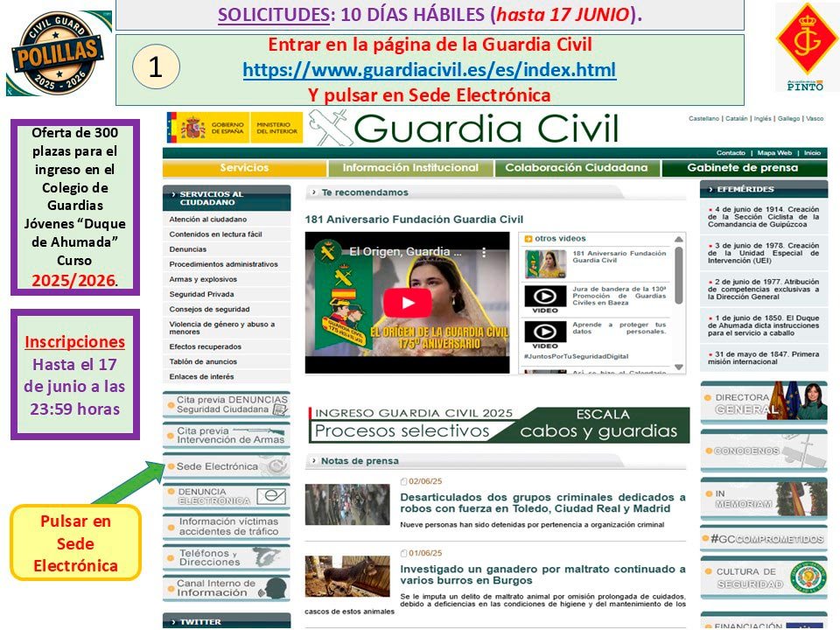The image size is (840, 630).
Task: Open the Mapa Web link
Action: (774, 152)
